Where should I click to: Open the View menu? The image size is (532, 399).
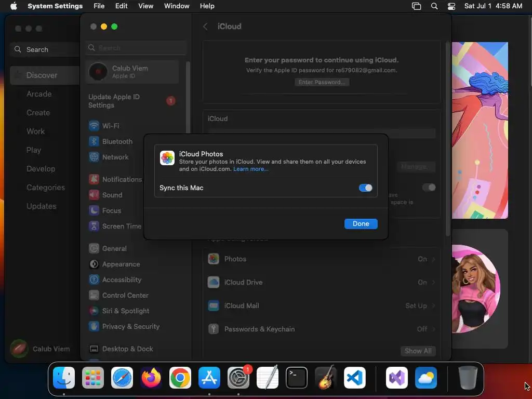(x=146, y=6)
